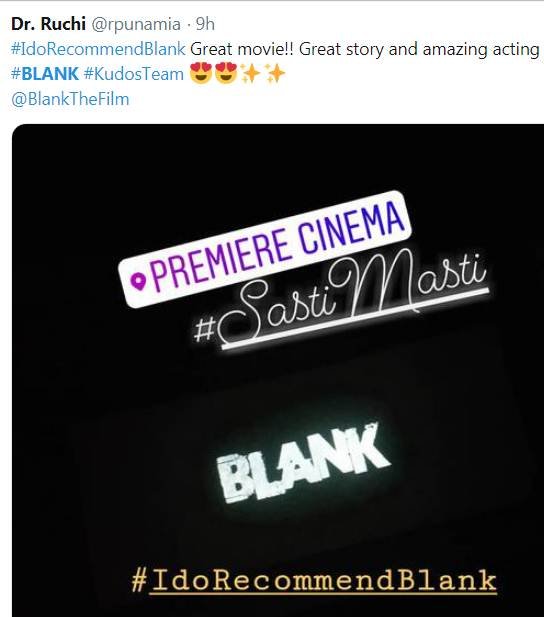Image resolution: width=544 pixels, height=617 pixels.
Task: Follow the bold #BLANK hashtag
Action: click(x=45, y=74)
